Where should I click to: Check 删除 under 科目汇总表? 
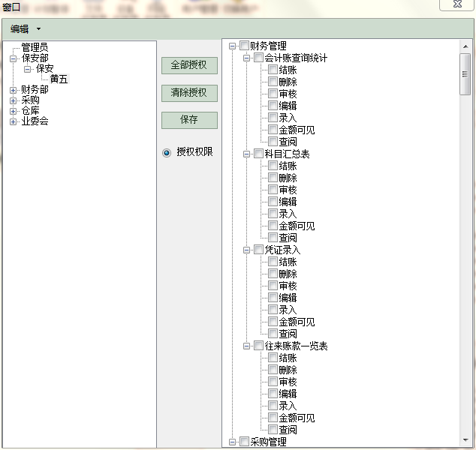coord(273,178)
